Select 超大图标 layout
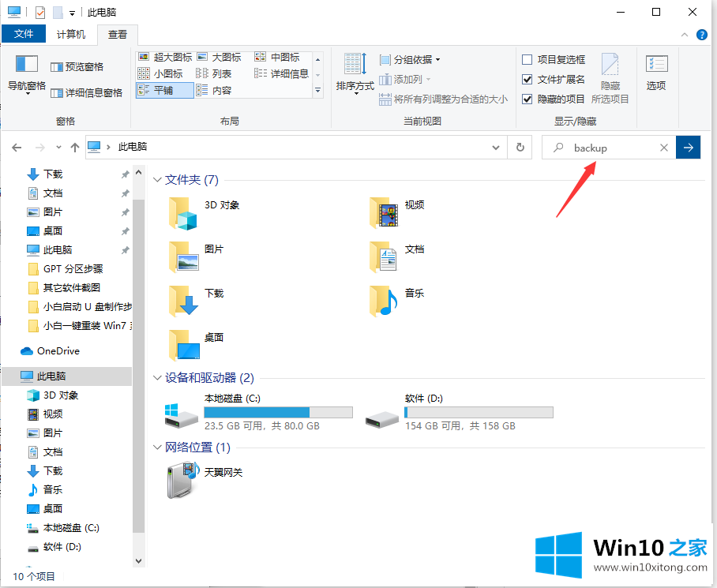 point(165,57)
